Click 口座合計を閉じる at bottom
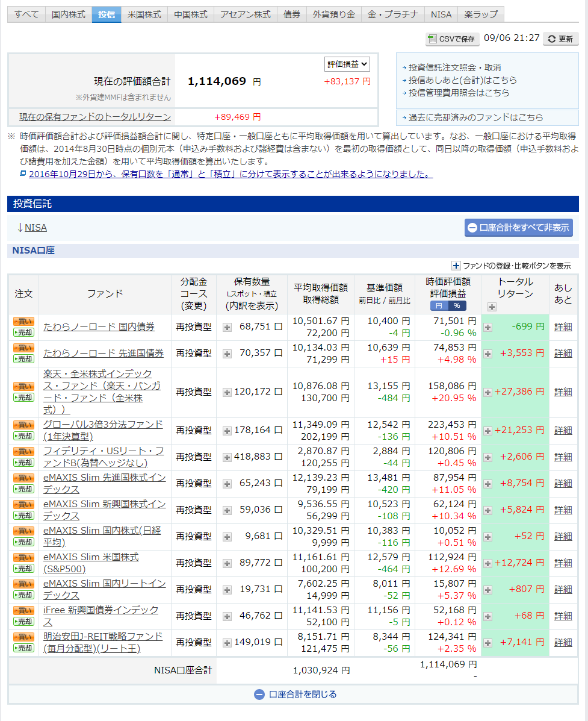 296,694
